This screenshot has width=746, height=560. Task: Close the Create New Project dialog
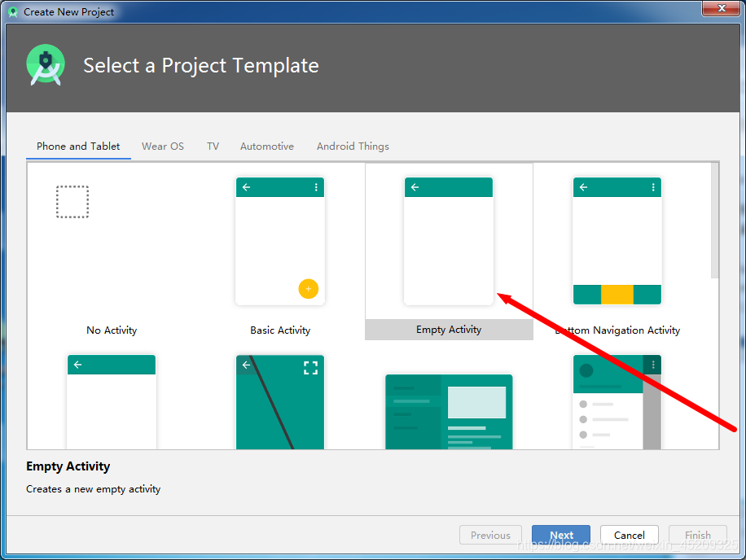[x=722, y=8]
